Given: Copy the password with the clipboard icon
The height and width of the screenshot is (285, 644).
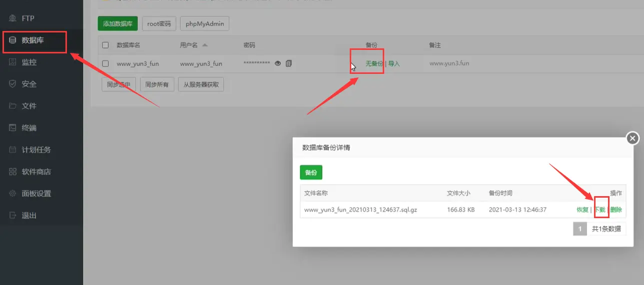Looking at the screenshot, I should pos(289,63).
